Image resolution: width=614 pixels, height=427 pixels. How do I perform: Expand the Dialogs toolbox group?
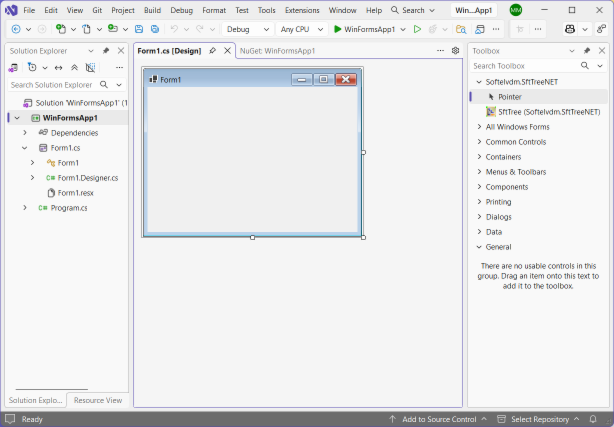479,217
